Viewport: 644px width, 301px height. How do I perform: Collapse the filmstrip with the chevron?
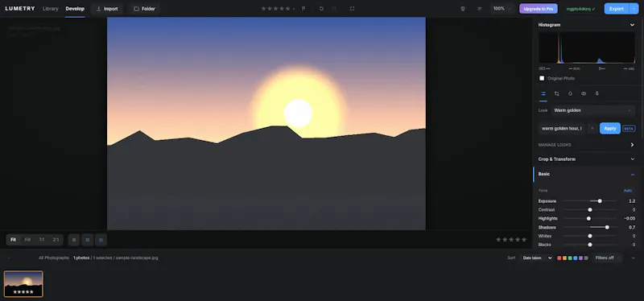pyautogui.click(x=633, y=258)
